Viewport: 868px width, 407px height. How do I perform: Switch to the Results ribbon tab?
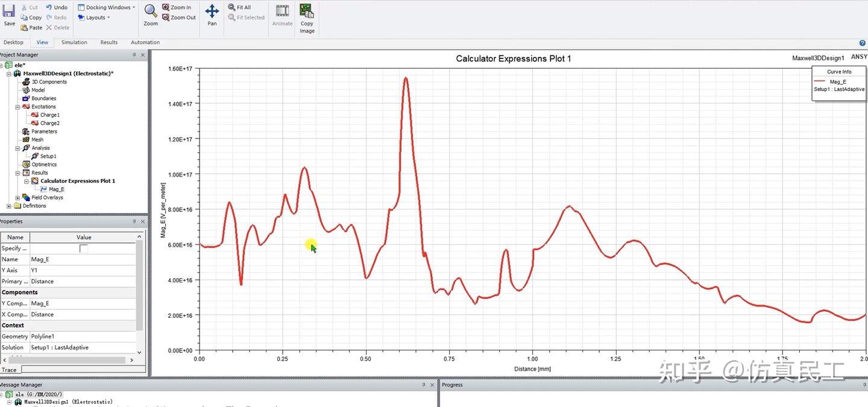point(109,42)
